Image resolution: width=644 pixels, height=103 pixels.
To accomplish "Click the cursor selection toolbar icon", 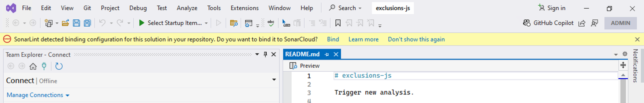I will point(286,23).
